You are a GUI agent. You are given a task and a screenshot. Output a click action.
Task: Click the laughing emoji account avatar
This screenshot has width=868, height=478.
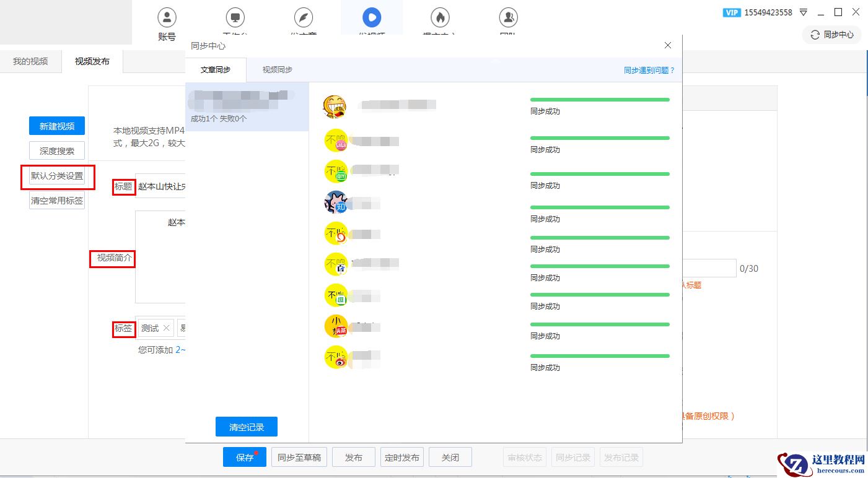pyautogui.click(x=335, y=107)
